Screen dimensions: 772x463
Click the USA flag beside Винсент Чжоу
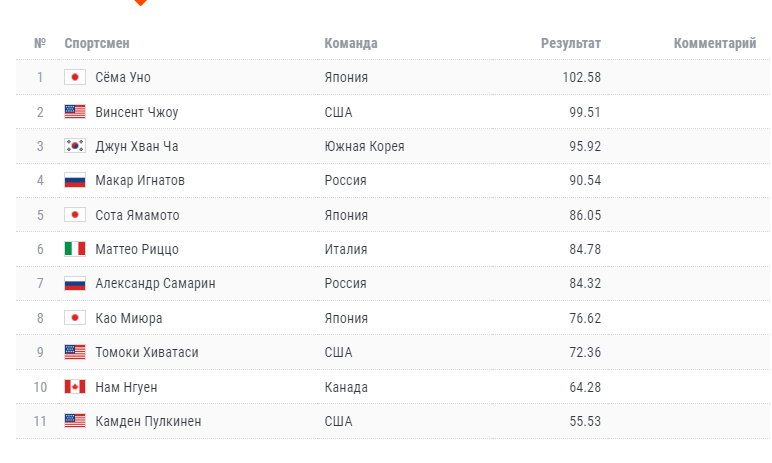click(x=75, y=112)
